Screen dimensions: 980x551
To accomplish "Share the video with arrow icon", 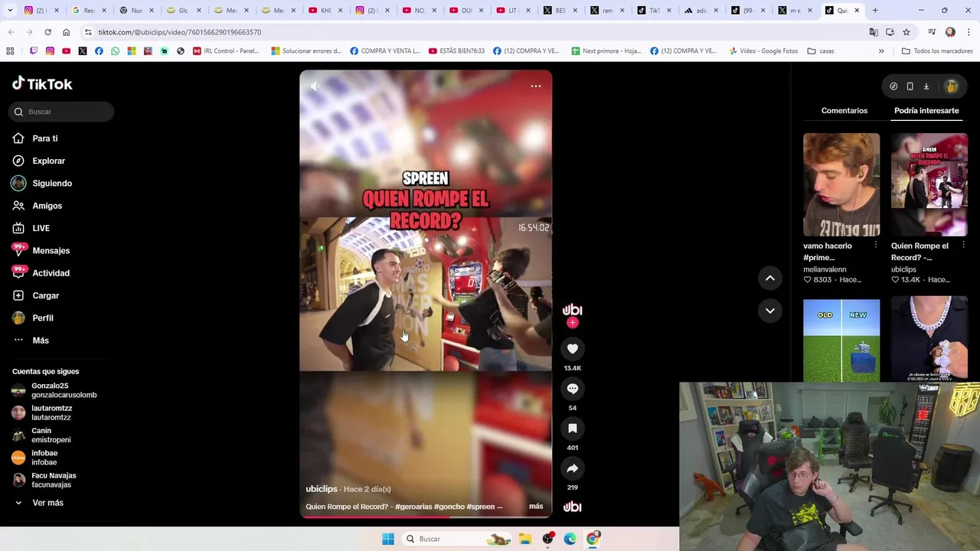I will pos(572,468).
